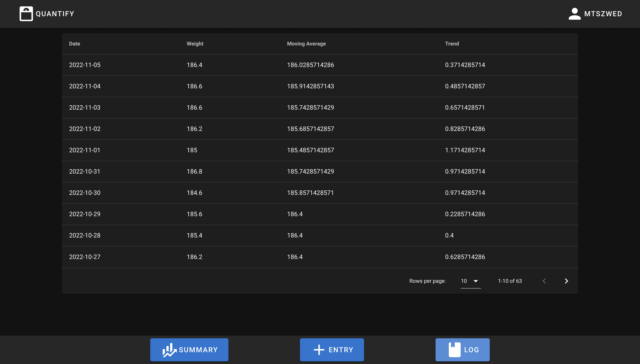
Task: Click the Moving Average column header
Action: 306,44
